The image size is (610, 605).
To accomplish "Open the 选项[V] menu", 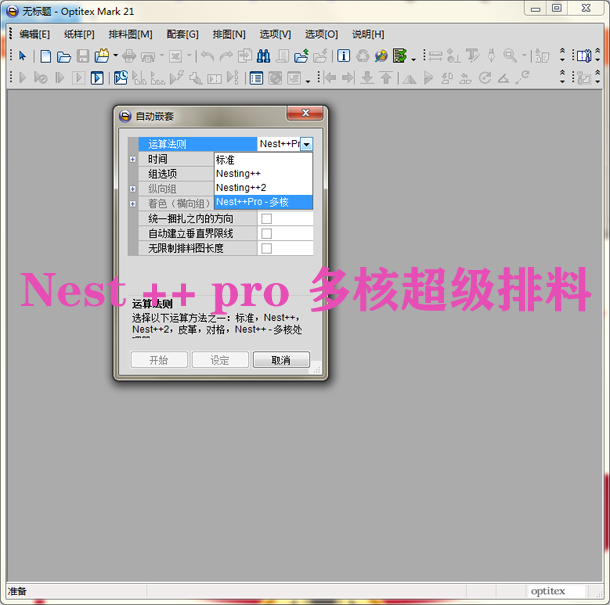I will tap(275, 34).
